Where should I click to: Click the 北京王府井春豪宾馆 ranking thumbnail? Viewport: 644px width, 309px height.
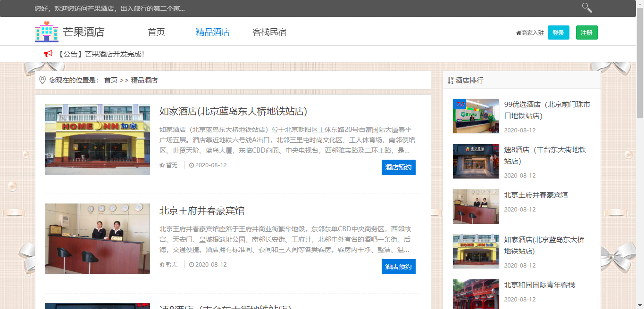point(476,206)
